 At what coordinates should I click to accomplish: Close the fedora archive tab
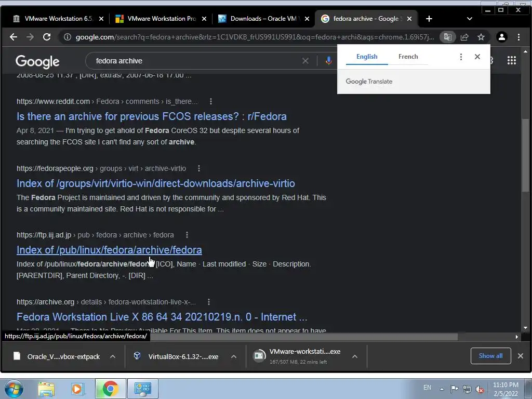tap(409, 19)
